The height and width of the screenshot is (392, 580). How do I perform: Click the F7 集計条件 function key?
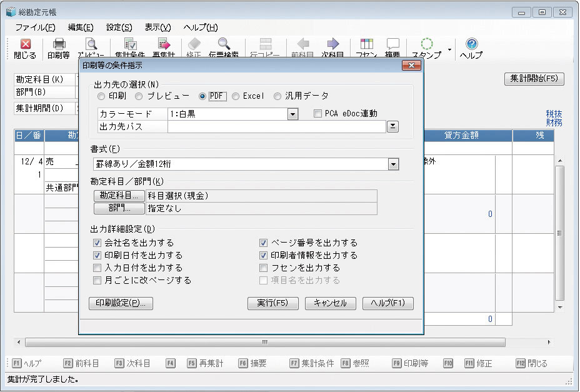[312, 363]
